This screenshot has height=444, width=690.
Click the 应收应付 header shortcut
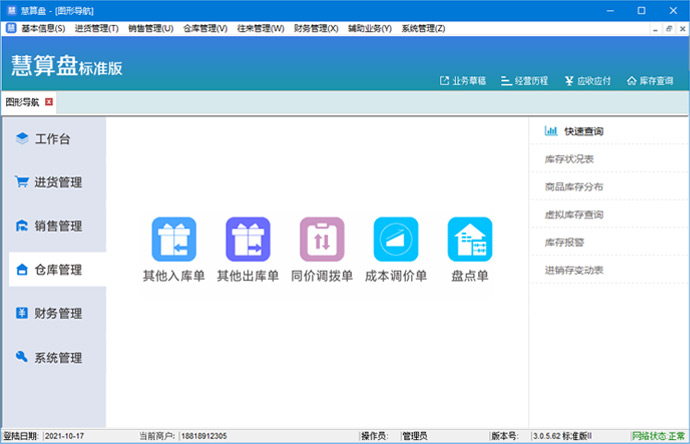click(x=587, y=80)
